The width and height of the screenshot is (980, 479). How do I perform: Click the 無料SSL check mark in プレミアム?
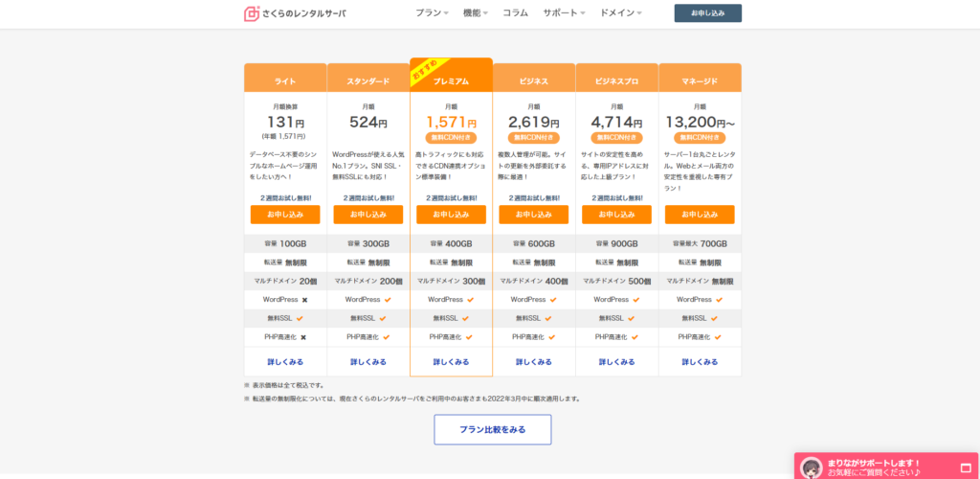pos(466,318)
